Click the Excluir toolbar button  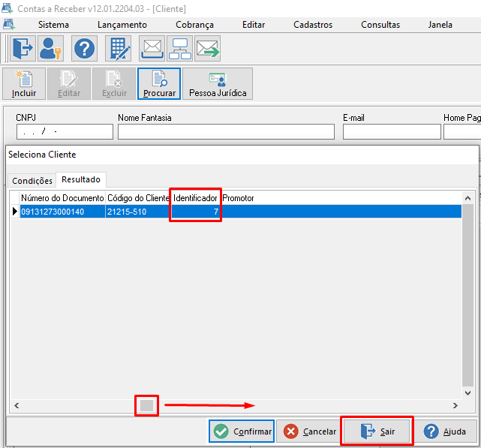click(114, 84)
